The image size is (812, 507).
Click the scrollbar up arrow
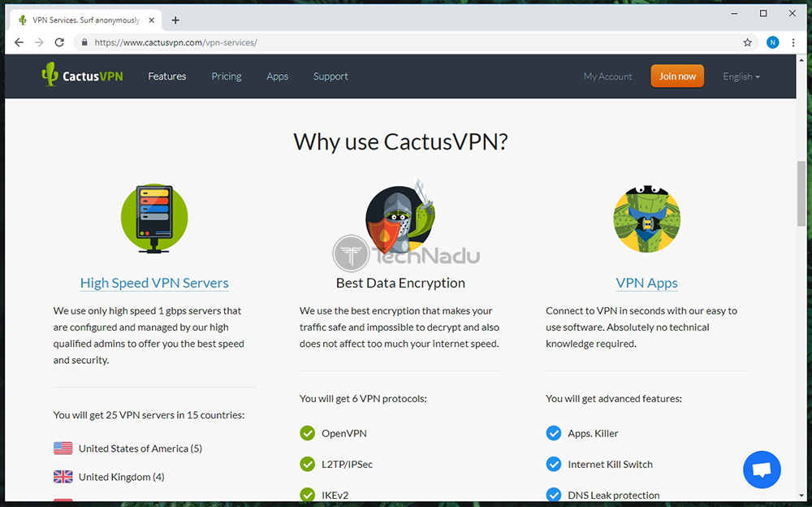[x=801, y=59]
